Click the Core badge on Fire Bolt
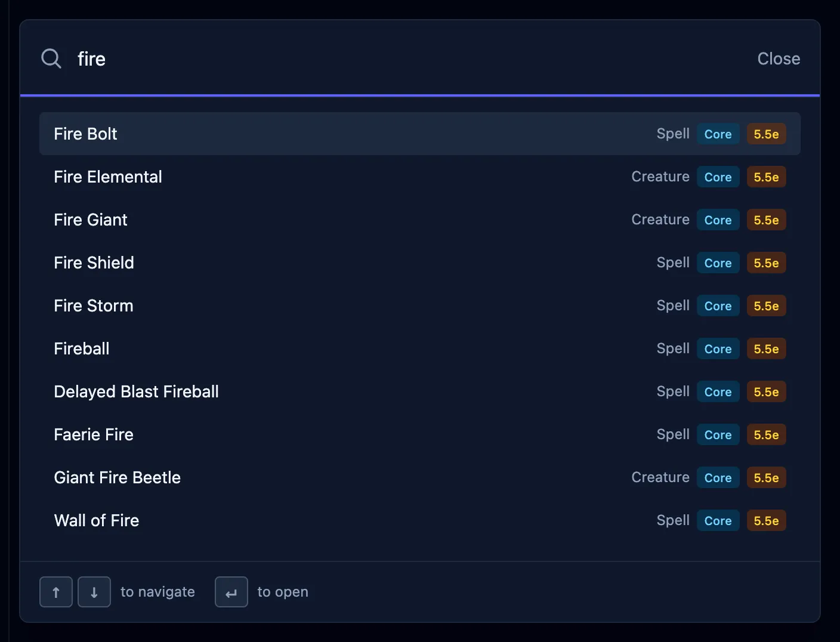 pyautogui.click(x=718, y=134)
